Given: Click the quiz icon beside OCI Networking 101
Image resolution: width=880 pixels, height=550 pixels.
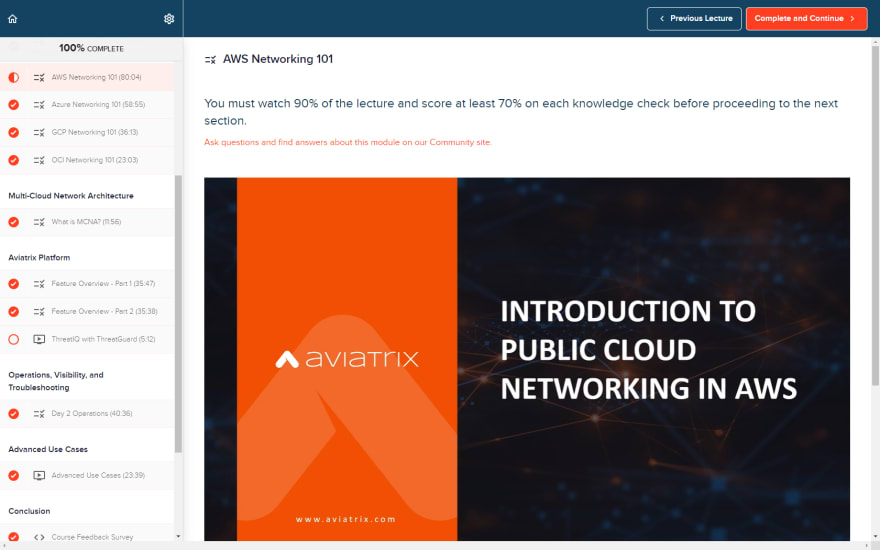Looking at the screenshot, I should coord(39,161).
